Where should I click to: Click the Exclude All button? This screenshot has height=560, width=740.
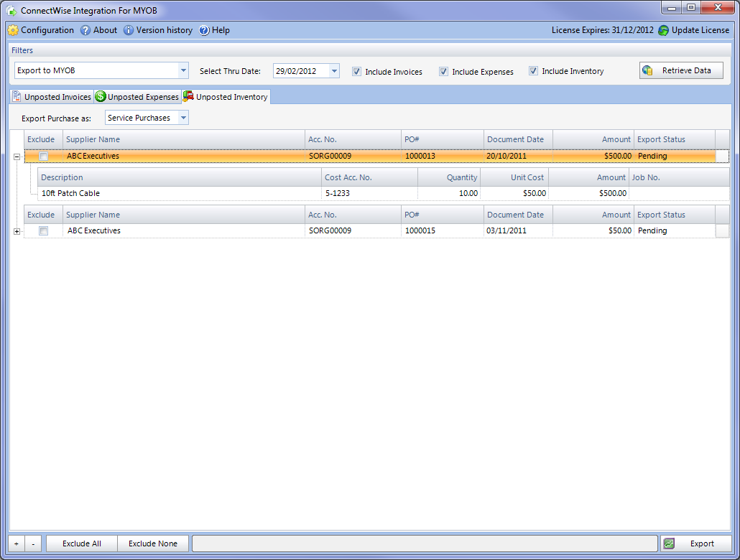tap(82, 543)
